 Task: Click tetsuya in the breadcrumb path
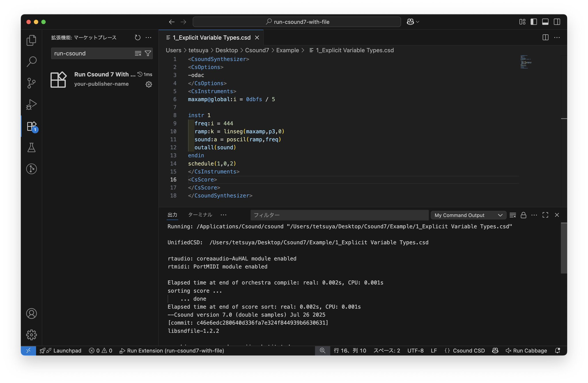(198, 50)
